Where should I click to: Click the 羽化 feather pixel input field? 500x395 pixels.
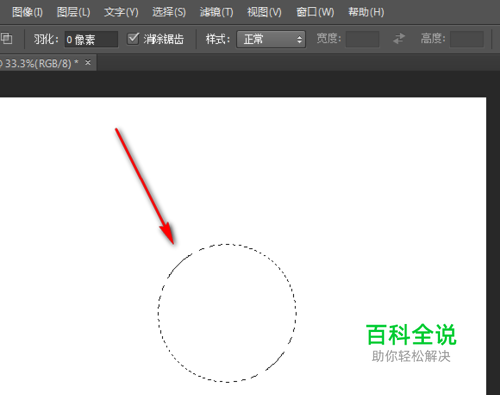click(91, 39)
